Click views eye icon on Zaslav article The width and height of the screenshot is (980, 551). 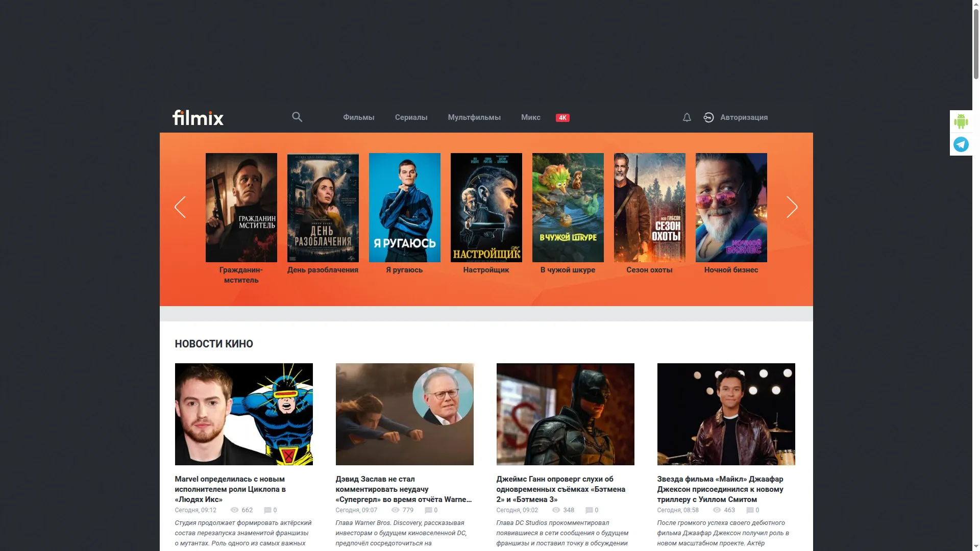click(396, 510)
